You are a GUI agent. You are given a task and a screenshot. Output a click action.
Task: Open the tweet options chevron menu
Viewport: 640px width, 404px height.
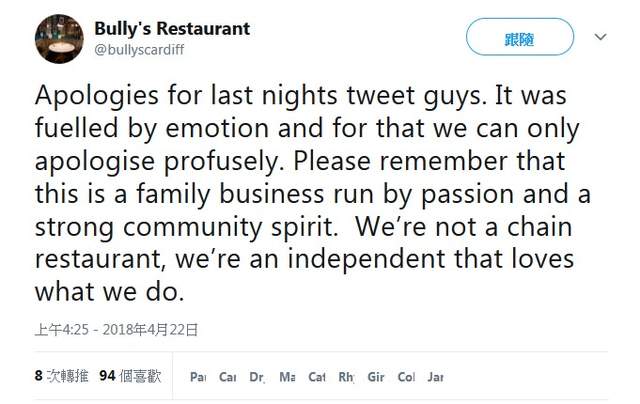point(601,37)
